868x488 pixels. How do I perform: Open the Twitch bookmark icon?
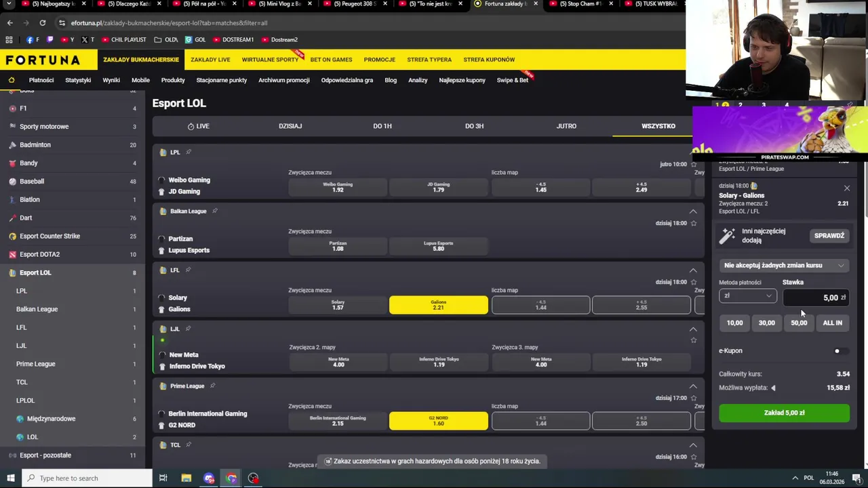(50, 40)
